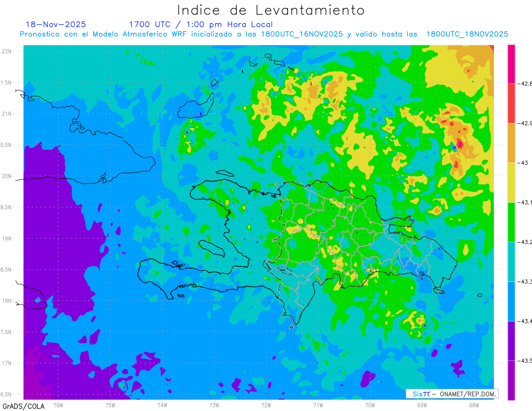Click the "76W" longitude label
This screenshot has height=411, width=532.
click(58, 405)
